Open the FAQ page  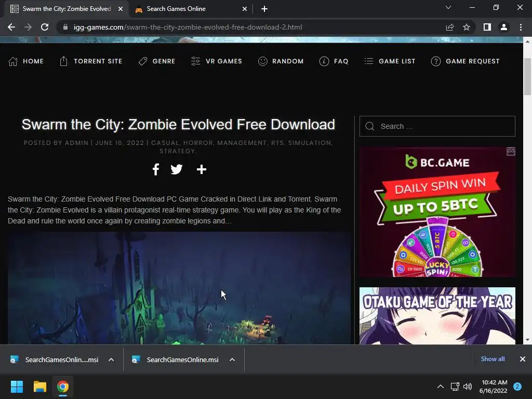point(341,61)
